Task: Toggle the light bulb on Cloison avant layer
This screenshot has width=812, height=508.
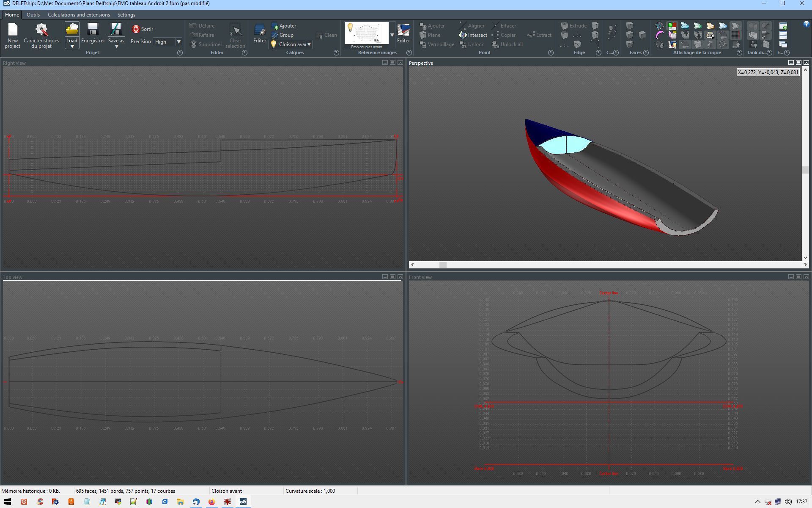Action: (274, 44)
